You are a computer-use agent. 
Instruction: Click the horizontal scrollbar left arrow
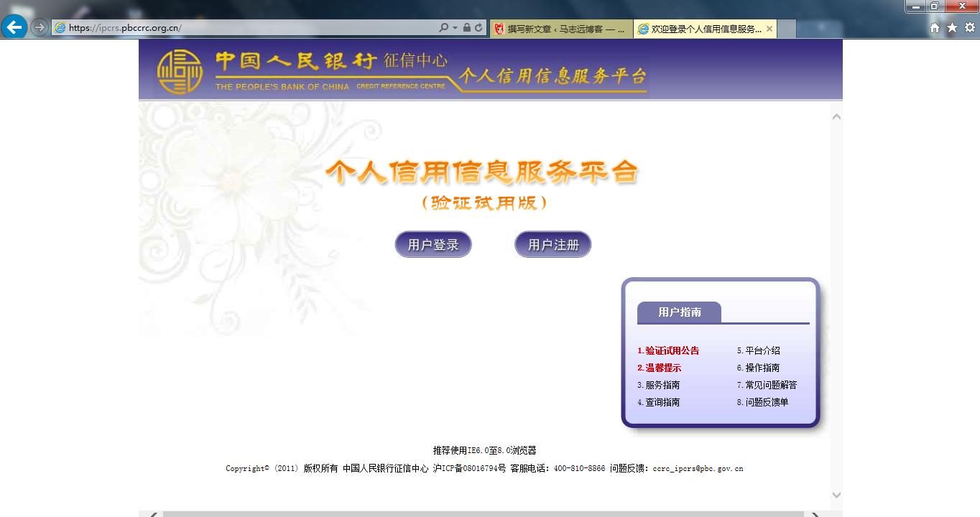153,514
